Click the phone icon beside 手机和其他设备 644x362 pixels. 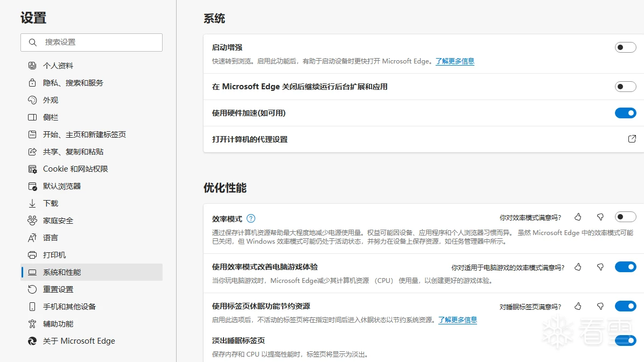tap(32, 307)
